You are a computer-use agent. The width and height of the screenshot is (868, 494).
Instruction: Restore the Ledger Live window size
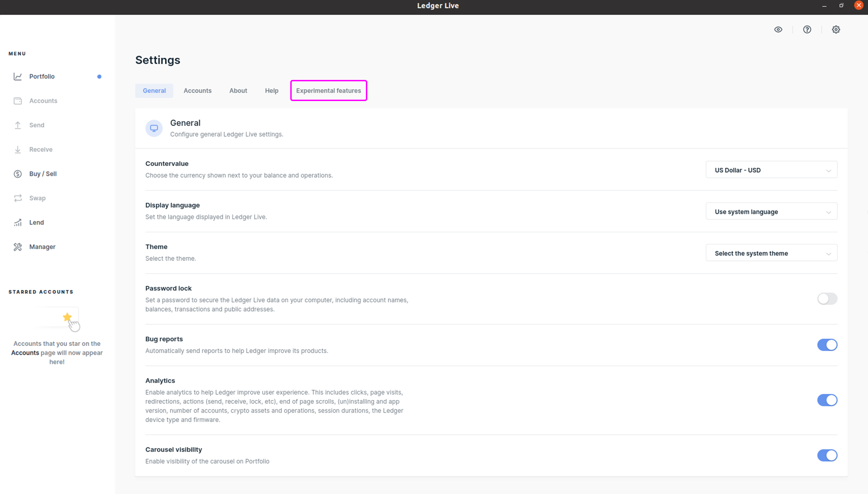click(x=841, y=6)
